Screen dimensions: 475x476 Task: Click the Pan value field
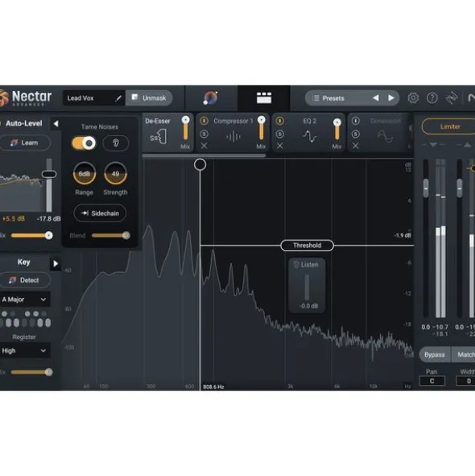click(432, 381)
